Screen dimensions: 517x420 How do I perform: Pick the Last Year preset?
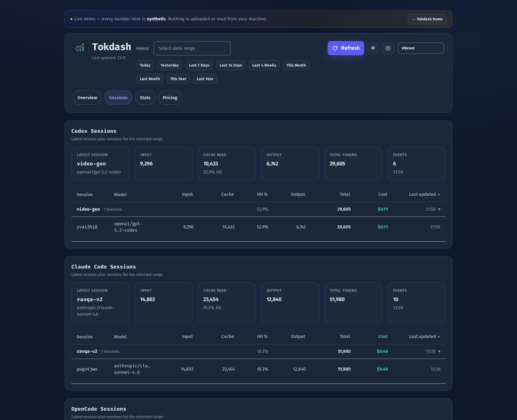tap(205, 79)
